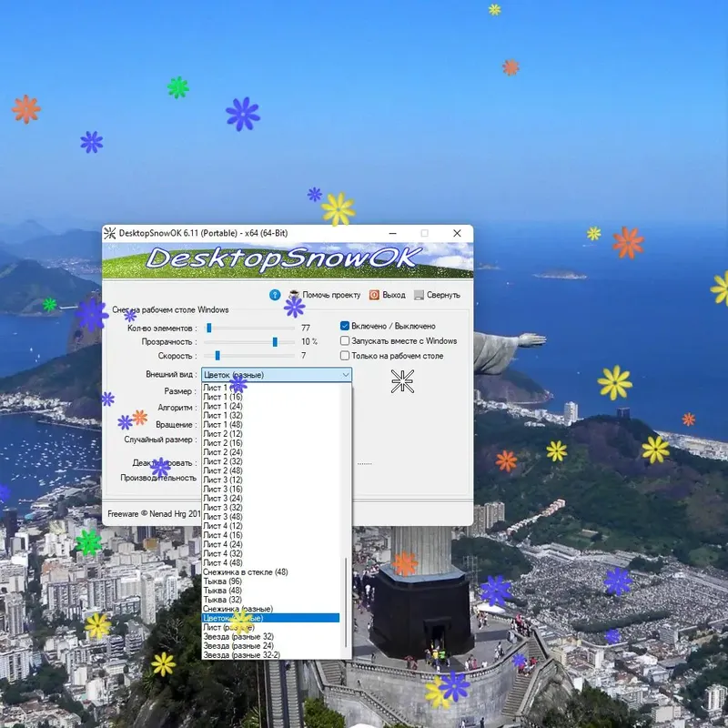Pick Лист 4 (32) from dropdown

(270, 554)
